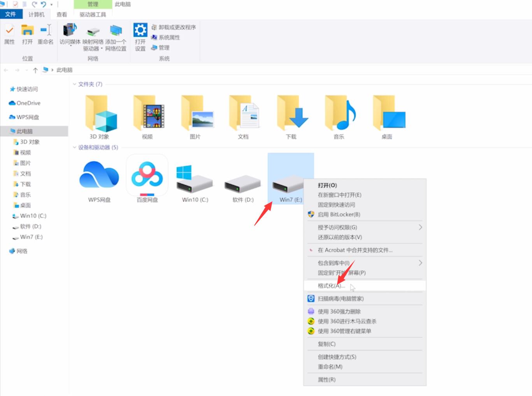The width and height of the screenshot is (532, 396).
Task: Click the 此电脑 address bar path
Action: (x=65, y=70)
